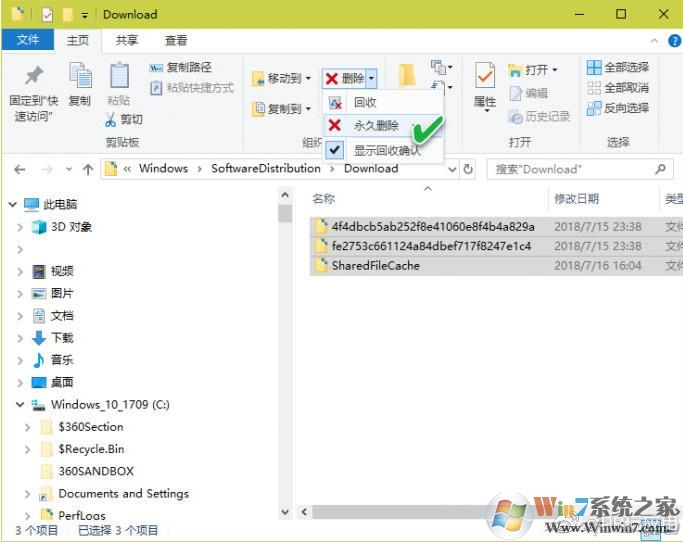Screen dimensions: 683x542
Task: Click the Cut (剪切) scissors icon
Action: [111, 119]
